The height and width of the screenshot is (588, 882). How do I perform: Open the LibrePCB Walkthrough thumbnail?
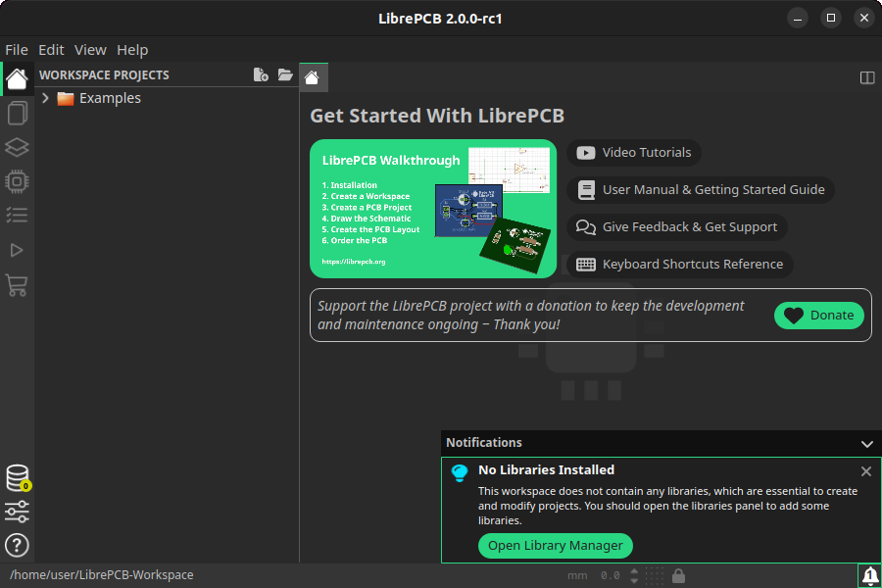click(433, 209)
